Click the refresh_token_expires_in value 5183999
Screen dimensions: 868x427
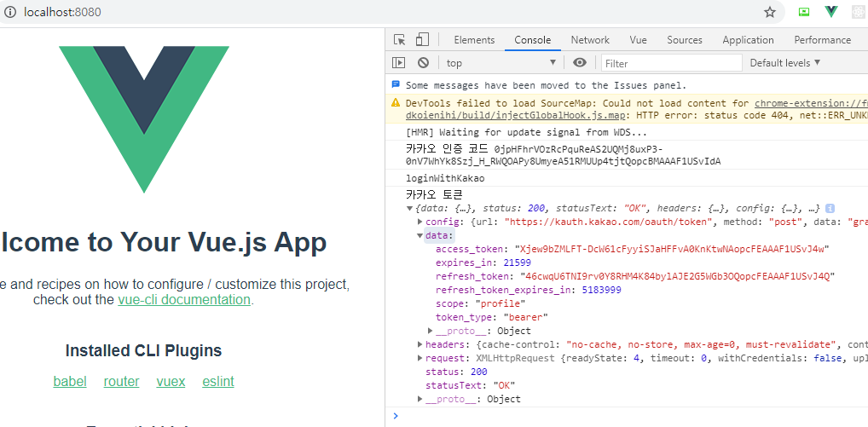601,290
